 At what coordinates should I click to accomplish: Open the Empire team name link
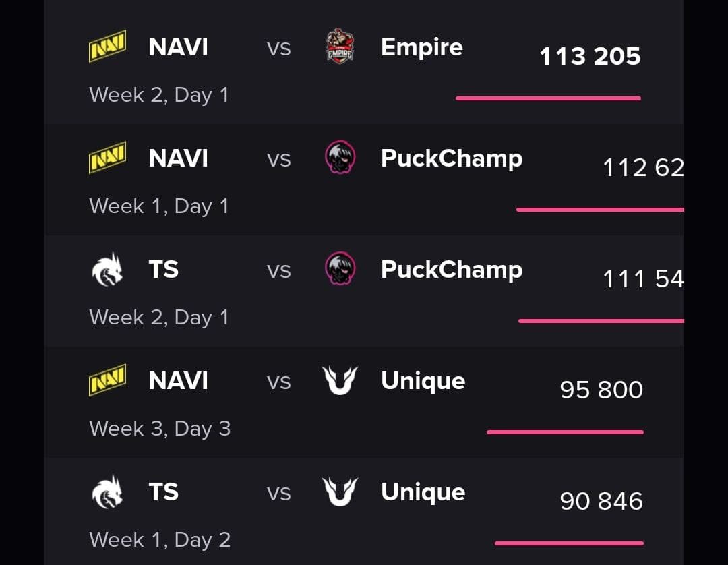[421, 47]
